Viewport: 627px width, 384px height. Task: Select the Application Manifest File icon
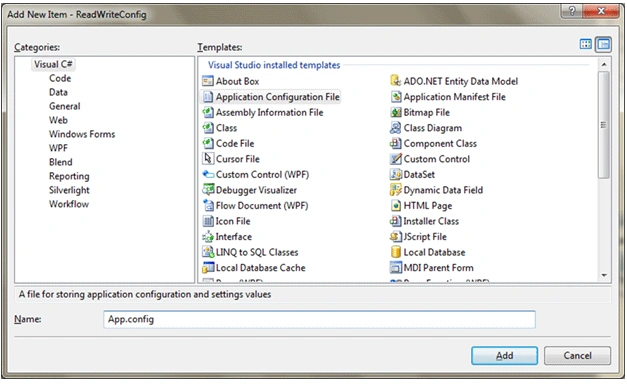[x=395, y=97]
